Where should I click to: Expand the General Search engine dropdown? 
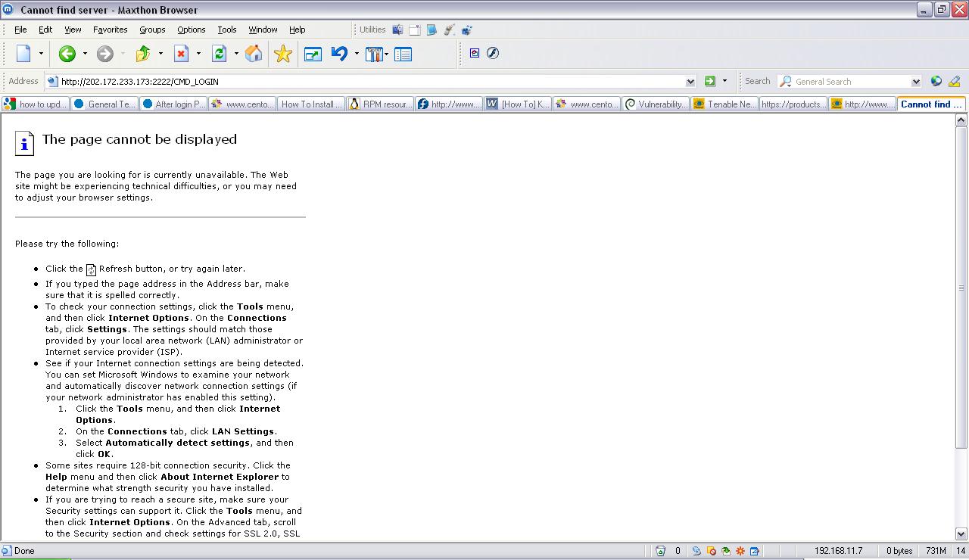(916, 82)
